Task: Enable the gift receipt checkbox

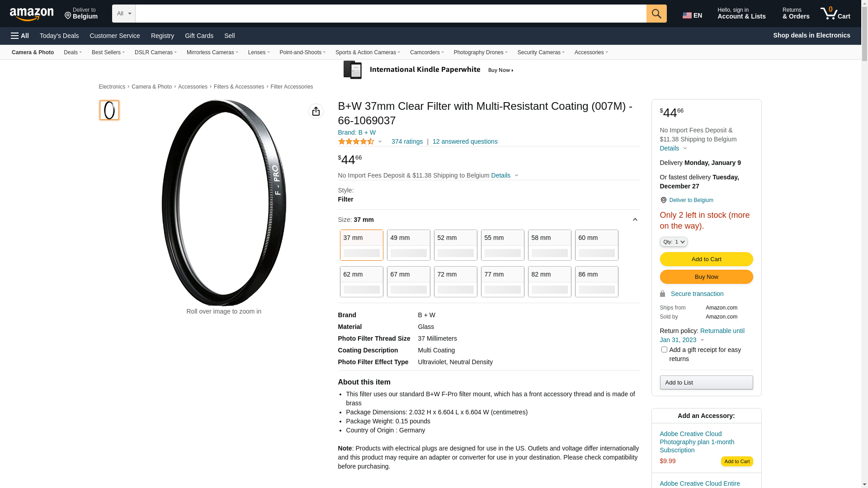Action: (x=664, y=350)
